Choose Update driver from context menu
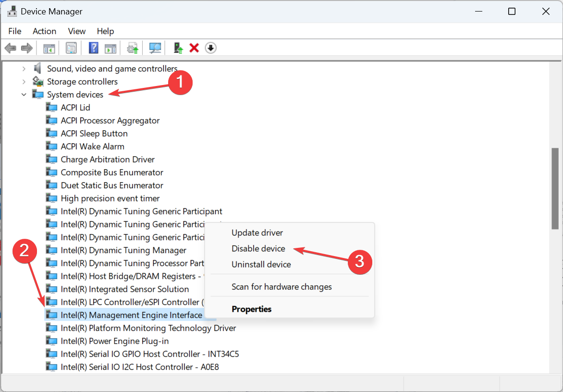The width and height of the screenshot is (563, 392). 257,233
